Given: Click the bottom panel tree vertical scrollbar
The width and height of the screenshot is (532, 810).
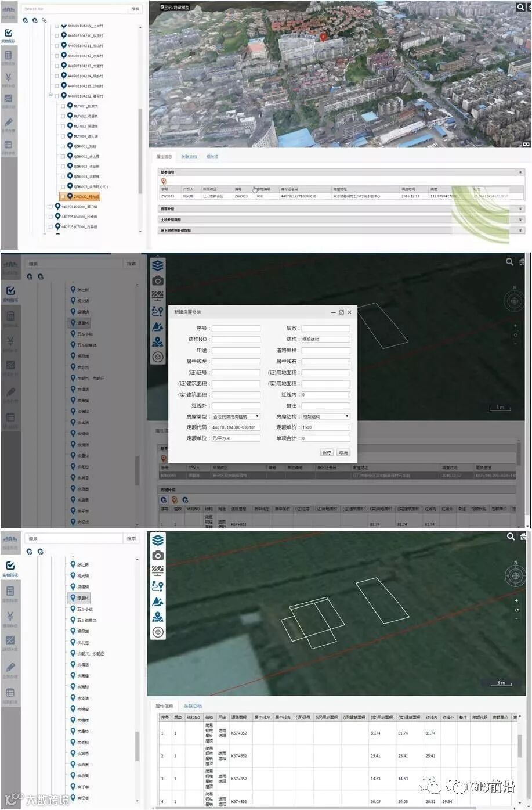Looking at the screenshot, I should tap(137, 746).
